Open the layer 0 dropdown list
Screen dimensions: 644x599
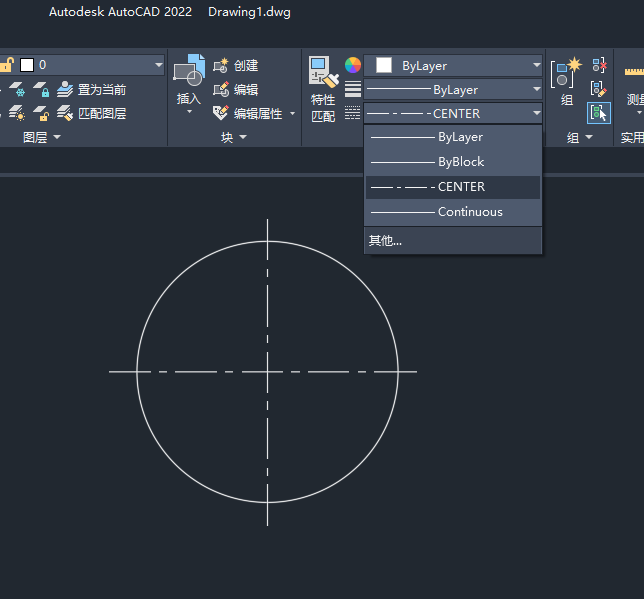pyautogui.click(x=158, y=65)
